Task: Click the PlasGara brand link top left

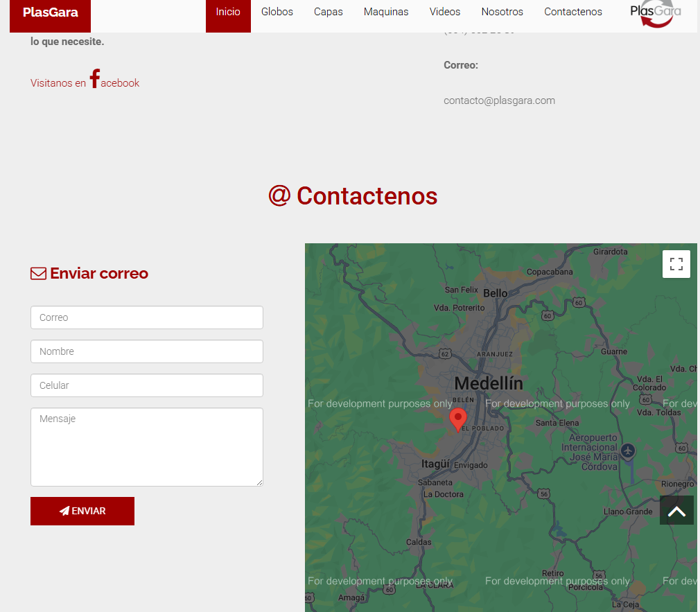Action: (x=50, y=12)
